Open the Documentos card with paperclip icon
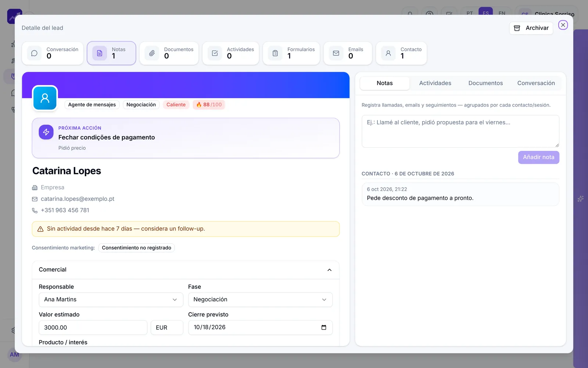 click(169, 53)
